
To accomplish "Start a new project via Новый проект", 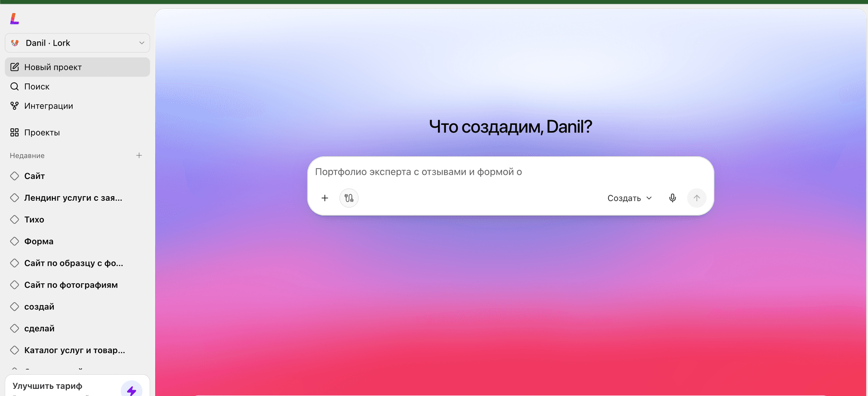I will tap(77, 67).
